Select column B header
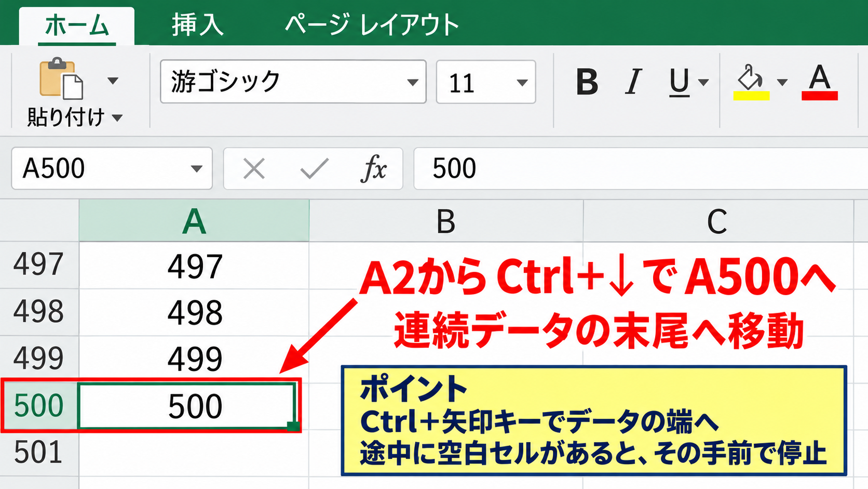 tap(446, 221)
